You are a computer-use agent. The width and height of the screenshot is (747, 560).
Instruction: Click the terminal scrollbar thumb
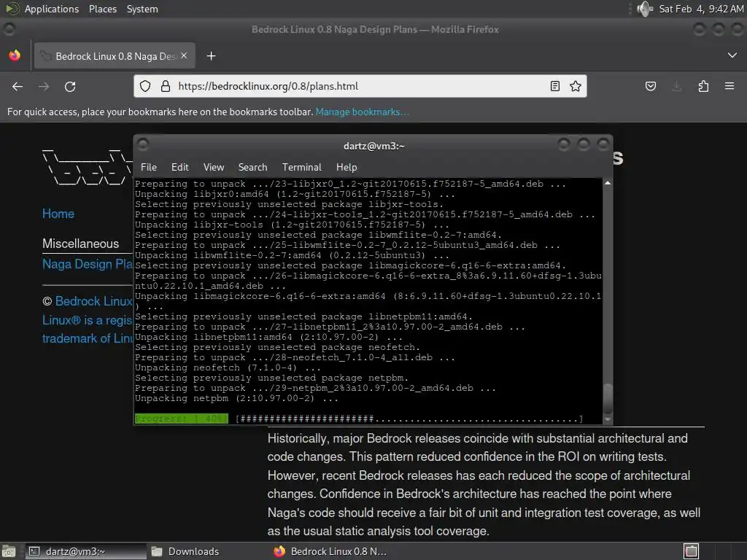608,397
